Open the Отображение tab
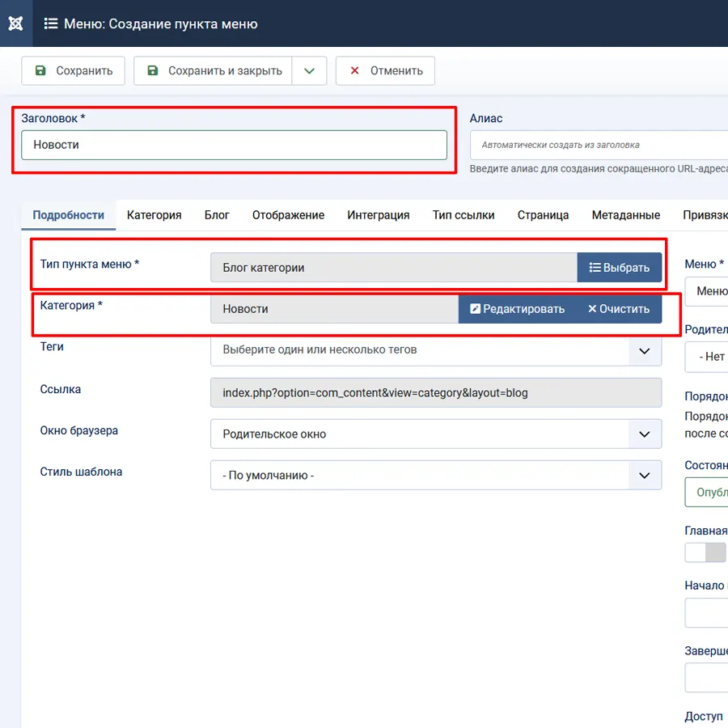This screenshot has height=728, width=728. [288, 215]
